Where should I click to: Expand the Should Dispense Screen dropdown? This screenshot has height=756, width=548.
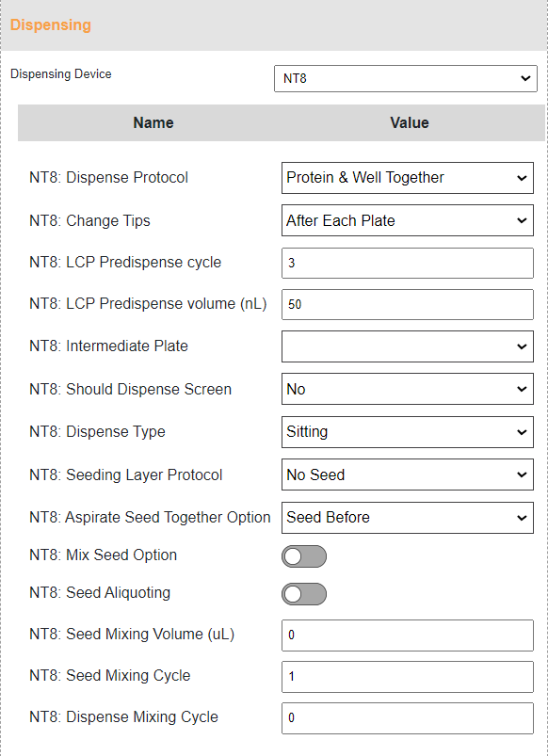(x=407, y=389)
